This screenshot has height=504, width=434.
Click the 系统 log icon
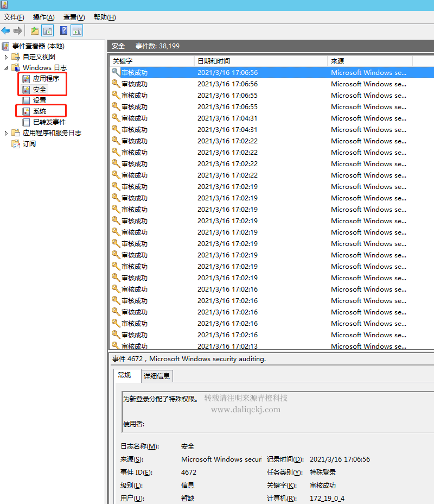click(27, 111)
